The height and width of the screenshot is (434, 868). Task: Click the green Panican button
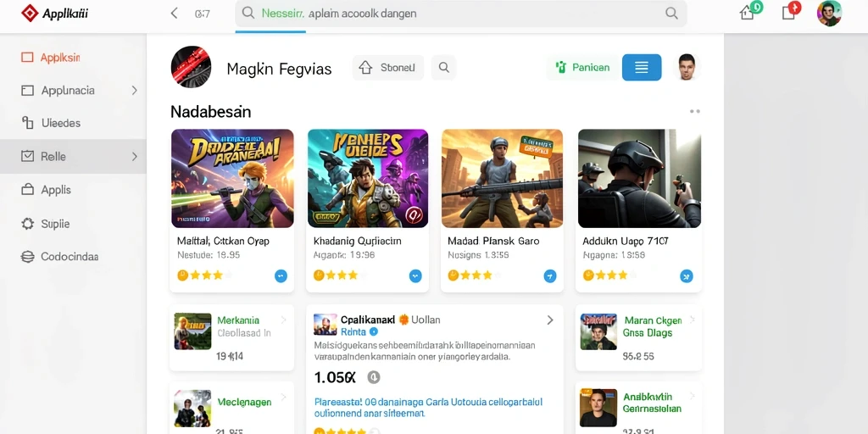[581, 68]
